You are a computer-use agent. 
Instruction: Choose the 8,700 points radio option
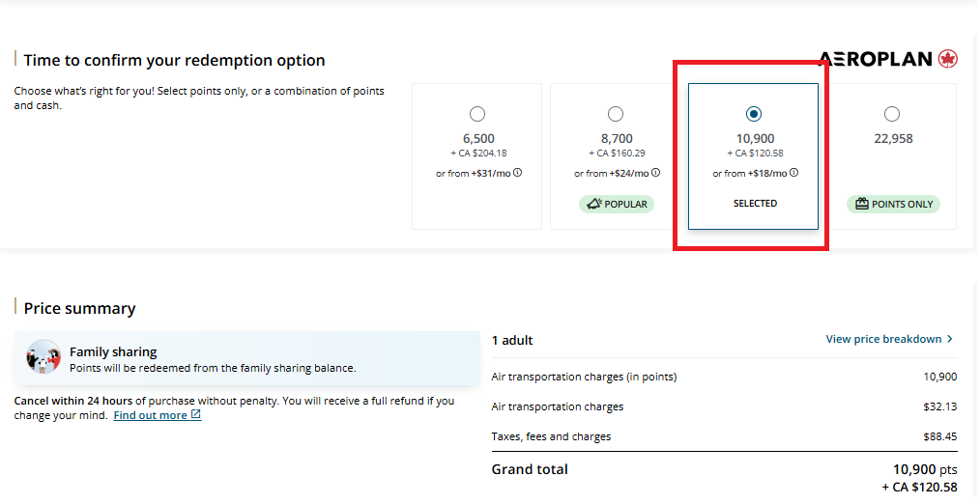(616, 114)
